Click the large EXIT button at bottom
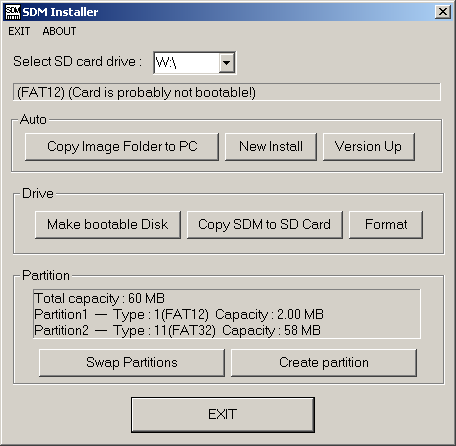Viewport: 456px width, 446px height. point(223,415)
